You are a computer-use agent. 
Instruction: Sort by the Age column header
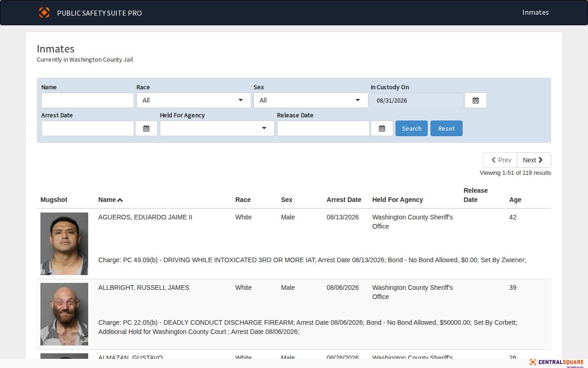pos(515,200)
